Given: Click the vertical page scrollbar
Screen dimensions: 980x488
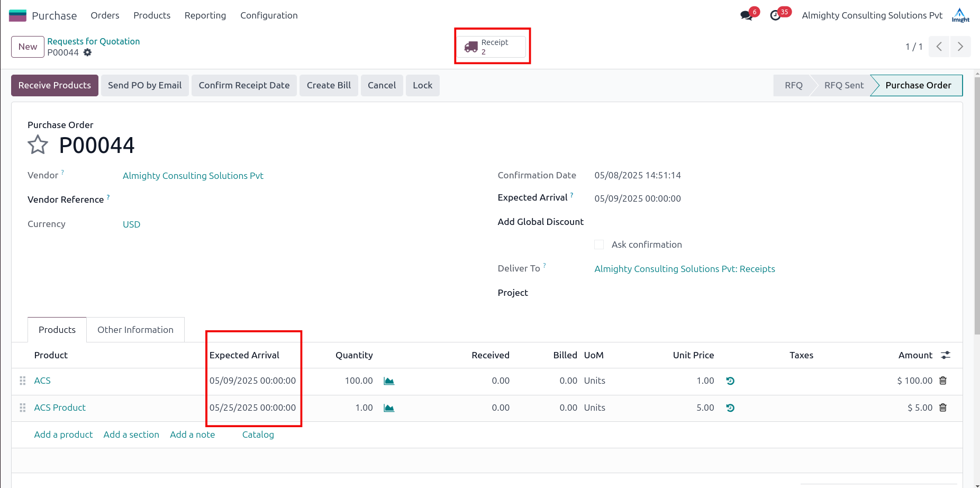Looking at the screenshot, I should tap(977, 206).
